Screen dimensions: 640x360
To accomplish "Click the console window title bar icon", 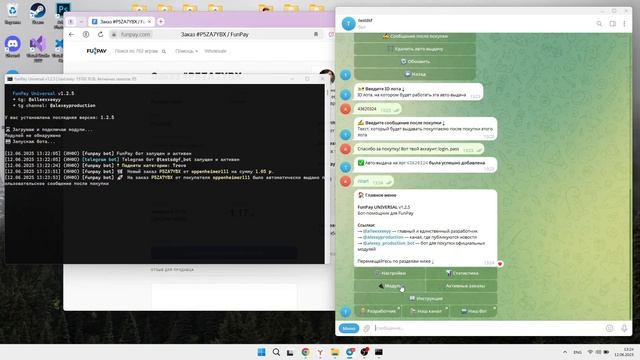I will [10, 79].
